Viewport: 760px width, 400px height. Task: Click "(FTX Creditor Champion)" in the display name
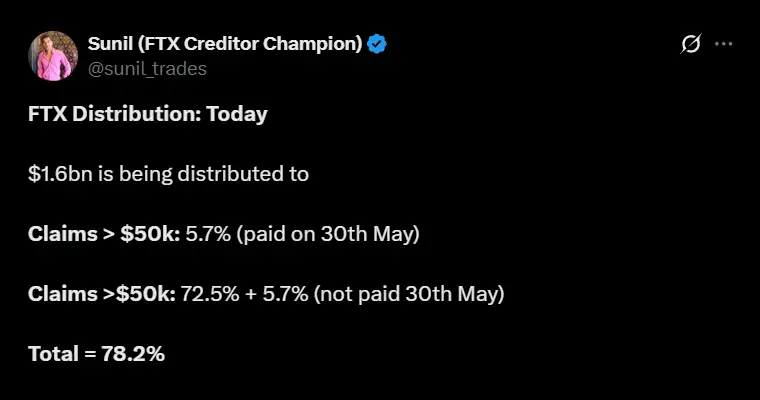(x=250, y=44)
